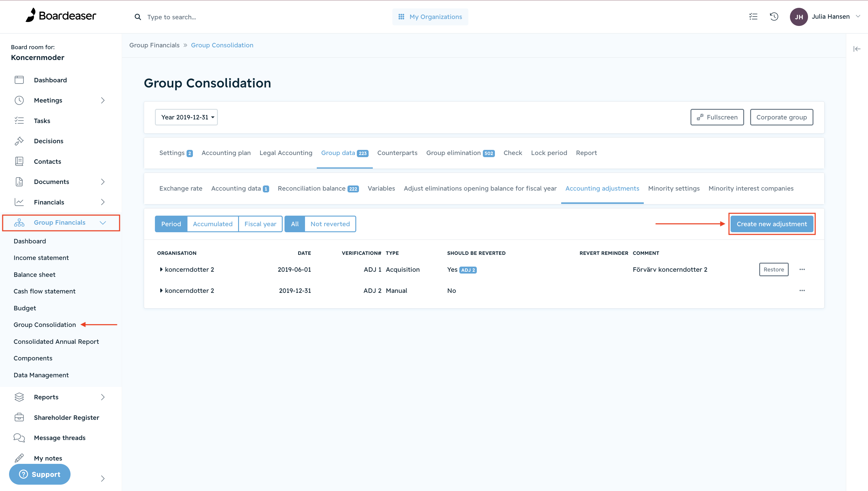
Task: Open Income statement in sidebar
Action: click(41, 258)
